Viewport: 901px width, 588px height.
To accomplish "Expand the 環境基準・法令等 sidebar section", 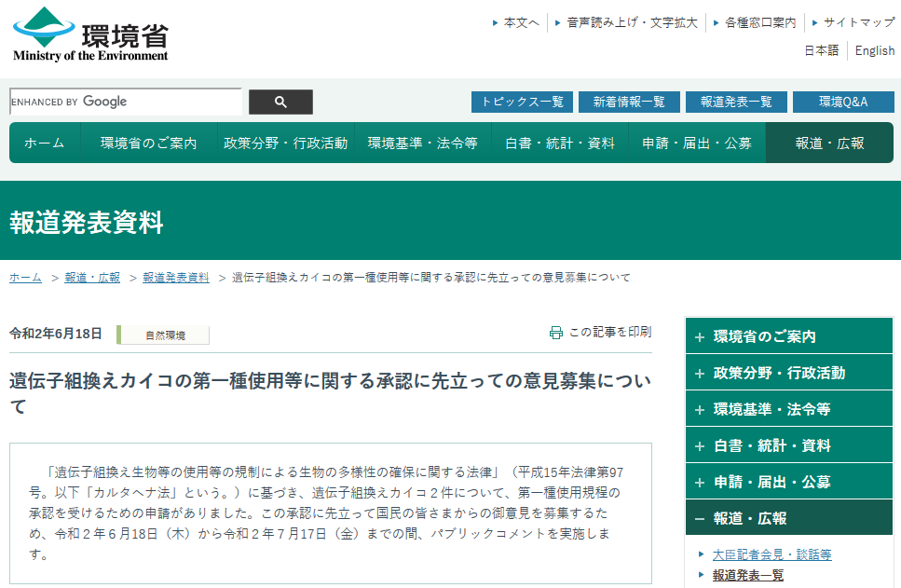I will 700,409.
